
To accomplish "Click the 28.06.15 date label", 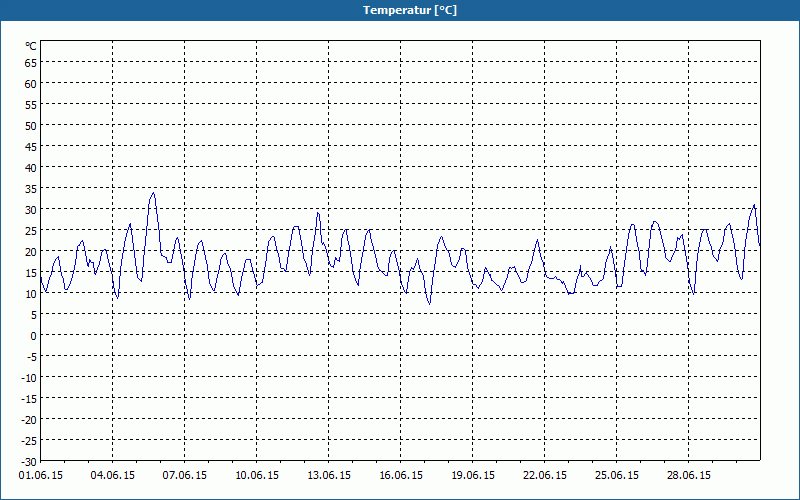I will [x=688, y=476].
